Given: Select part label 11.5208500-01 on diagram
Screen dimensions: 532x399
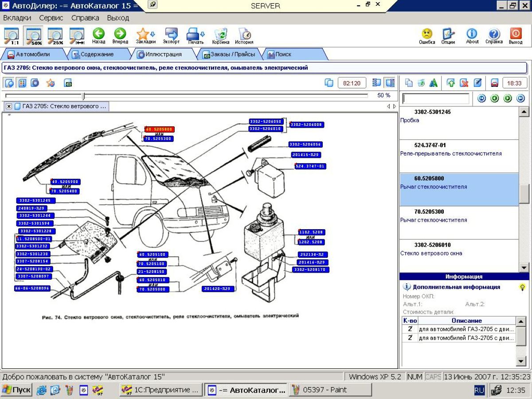Looking at the screenshot, I should coord(34,239).
